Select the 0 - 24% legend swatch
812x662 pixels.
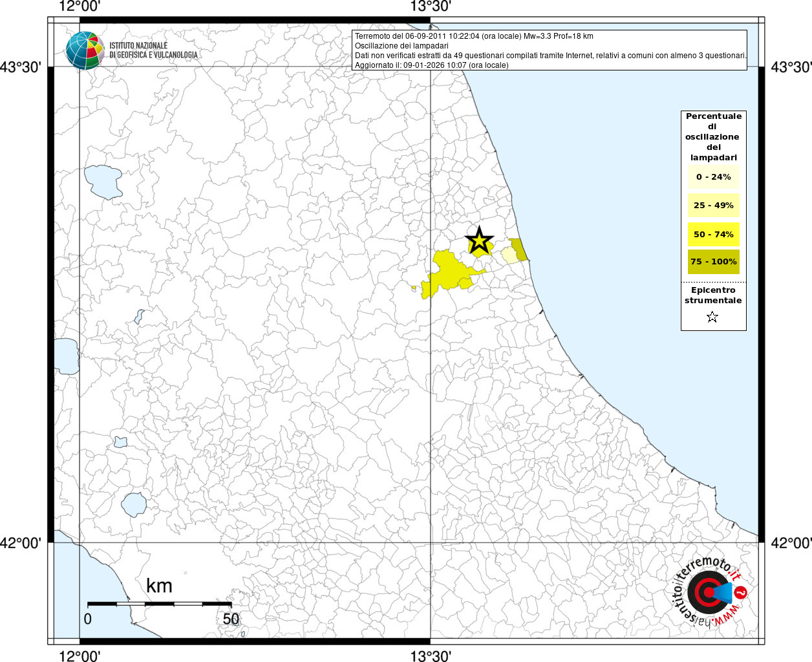click(x=713, y=176)
